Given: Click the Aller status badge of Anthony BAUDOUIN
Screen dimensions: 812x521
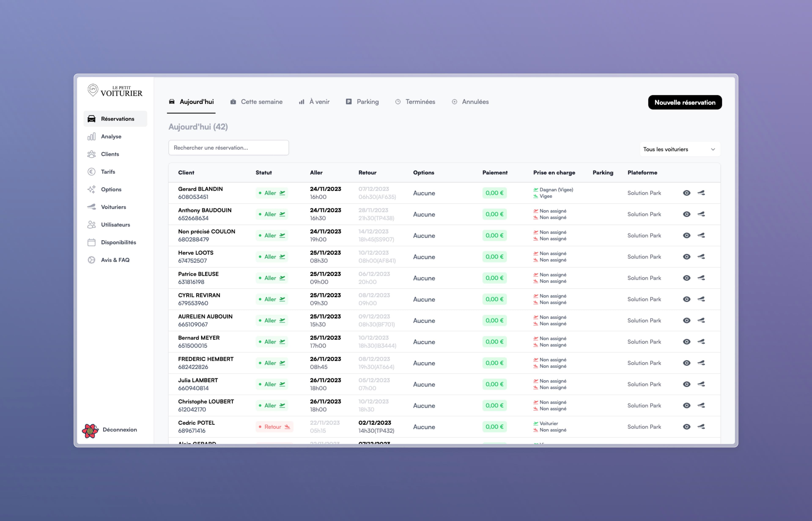Looking at the screenshot, I should click(x=272, y=214).
